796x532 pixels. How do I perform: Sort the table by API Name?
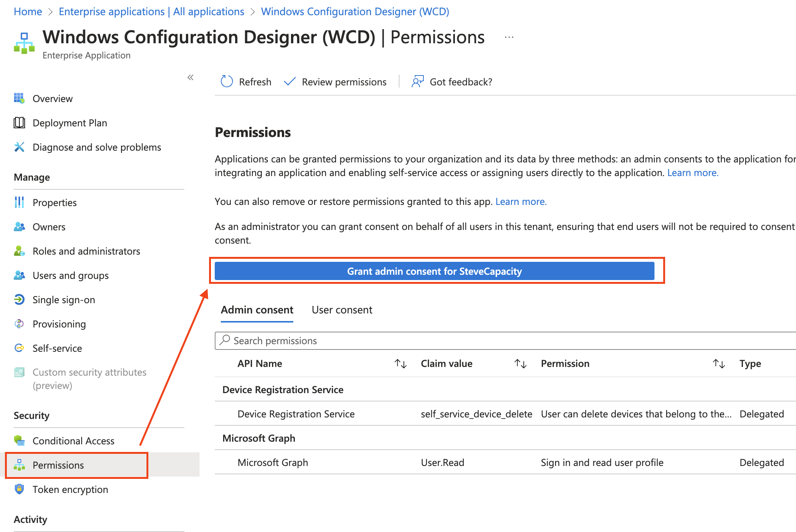(x=400, y=364)
